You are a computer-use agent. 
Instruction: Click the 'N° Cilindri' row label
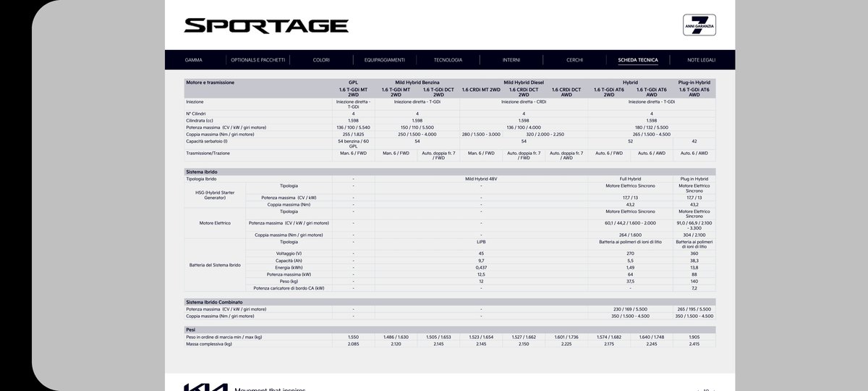tap(197, 114)
